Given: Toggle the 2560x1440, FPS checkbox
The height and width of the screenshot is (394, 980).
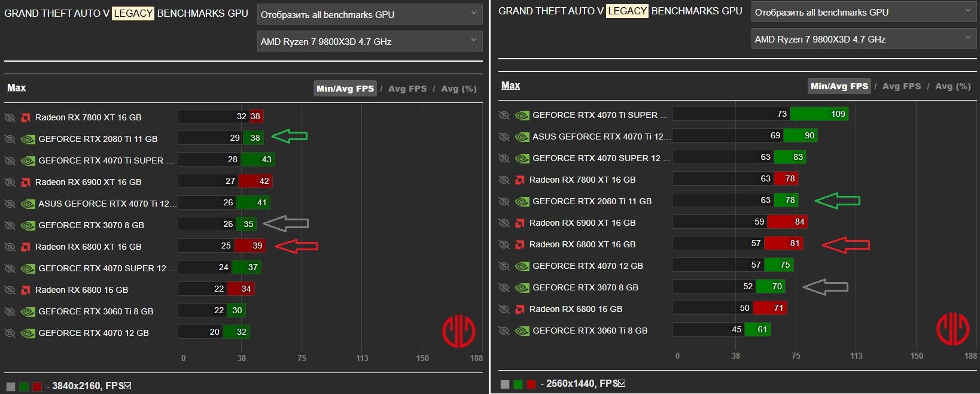Looking at the screenshot, I should click(x=622, y=383).
